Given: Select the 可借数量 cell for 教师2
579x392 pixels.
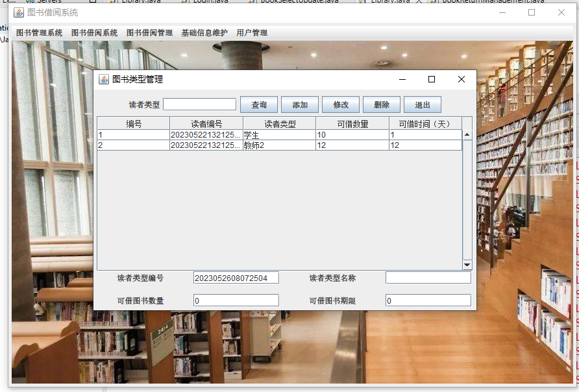Looking at the screenshot, I should (x=352, y=145).
